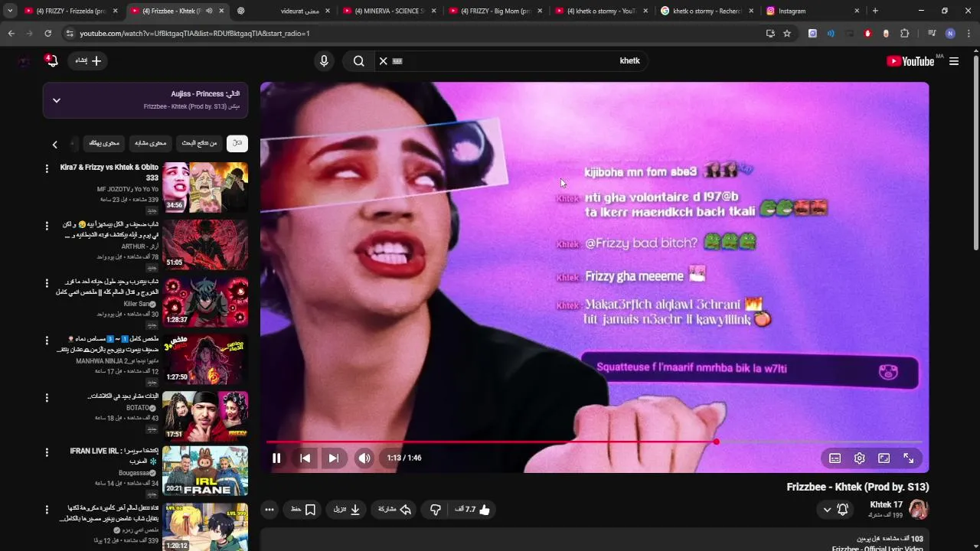Image resolution: width=980 pixels, height=551 pixels.
Task: Open the tab search dropdown arrow
Action: [9, 11]
